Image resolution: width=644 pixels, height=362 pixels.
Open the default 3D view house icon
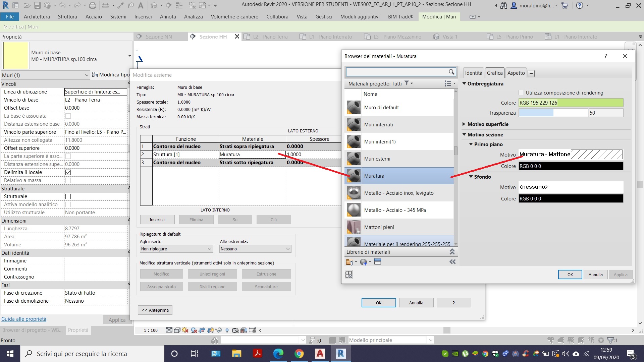pos(154,5)
